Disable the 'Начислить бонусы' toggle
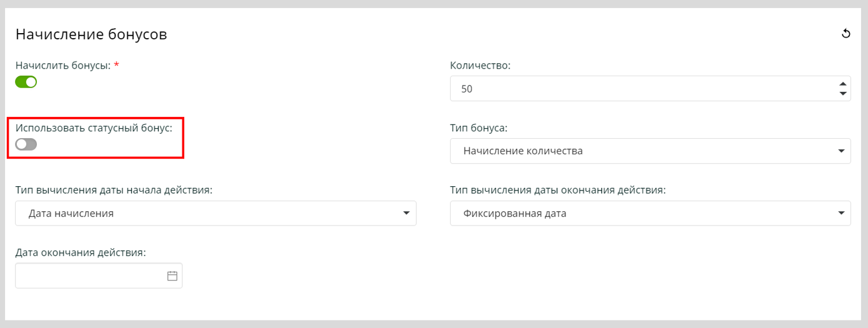The width and height of the screenshot is (868, 328). coord(26,82)
